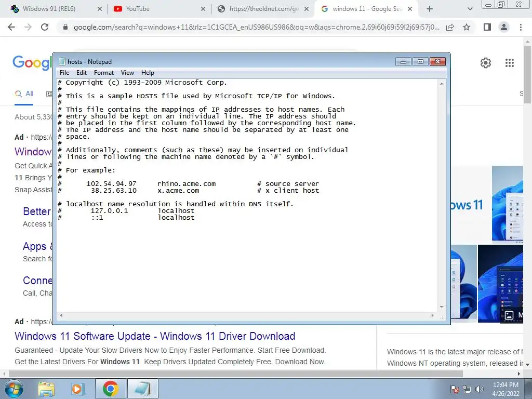Click on the 102.54.94.97 text
532x399 pixels.
coord(111,184)
